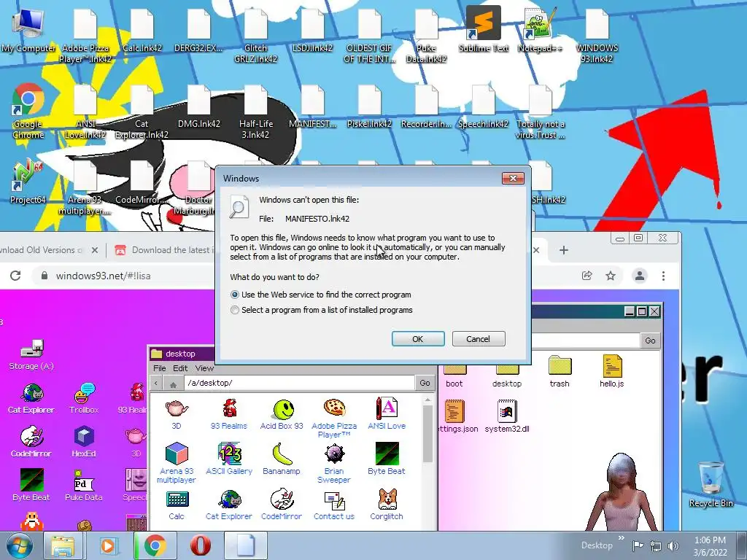Open Opera from the taskbar

[x=200, y=545]
